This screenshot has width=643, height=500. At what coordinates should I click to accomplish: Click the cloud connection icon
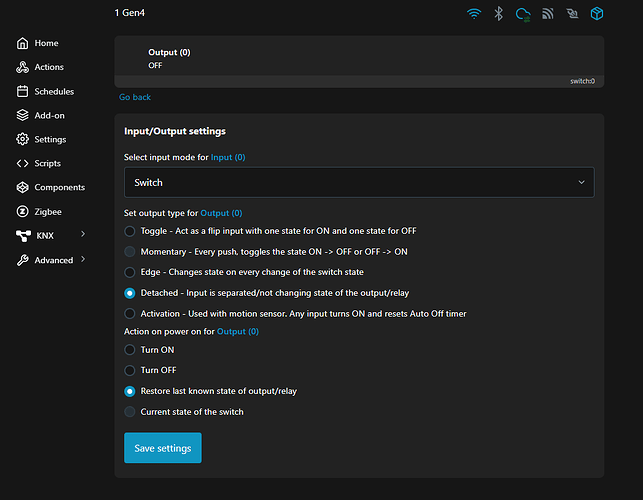point(522,14)
